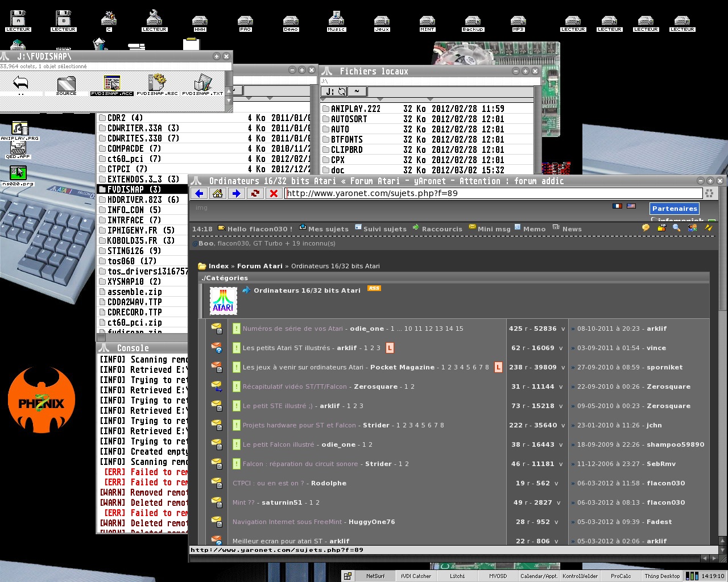
Task: Click the 'v' arrow next to 238 r - 39809
Action: [563, 367]
